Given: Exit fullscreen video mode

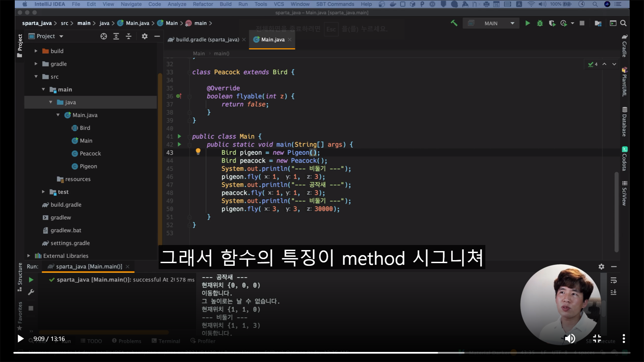Looking at the screenshot, I should (x=597, y=339).
